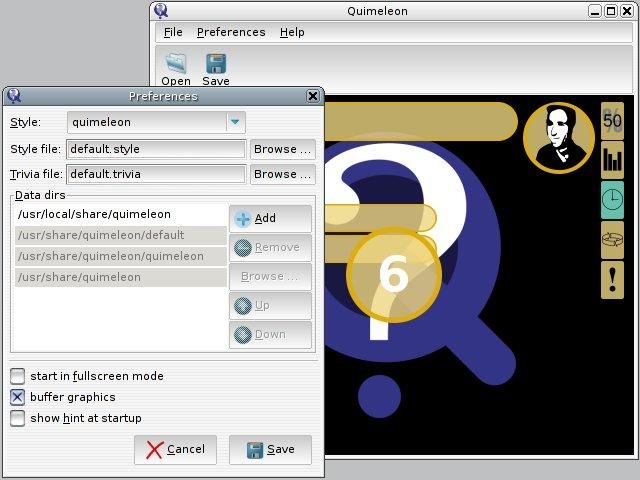Browse for the Style file
Image resolution: width=640 pixels, height=480 pixels.
[x=283, y=149]
